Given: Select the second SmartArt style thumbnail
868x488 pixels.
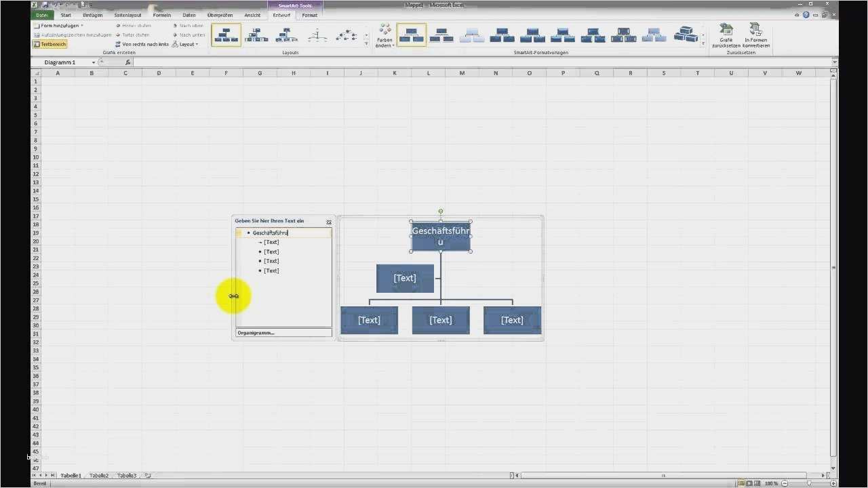Looking at the screenshot, I should (x=441, y=35).
